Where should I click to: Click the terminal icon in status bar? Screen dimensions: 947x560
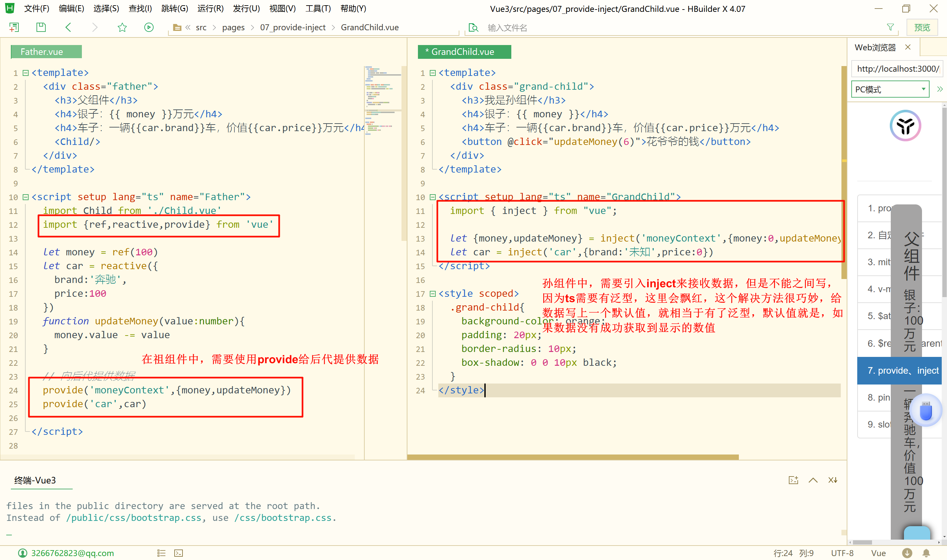coord(179,553)
